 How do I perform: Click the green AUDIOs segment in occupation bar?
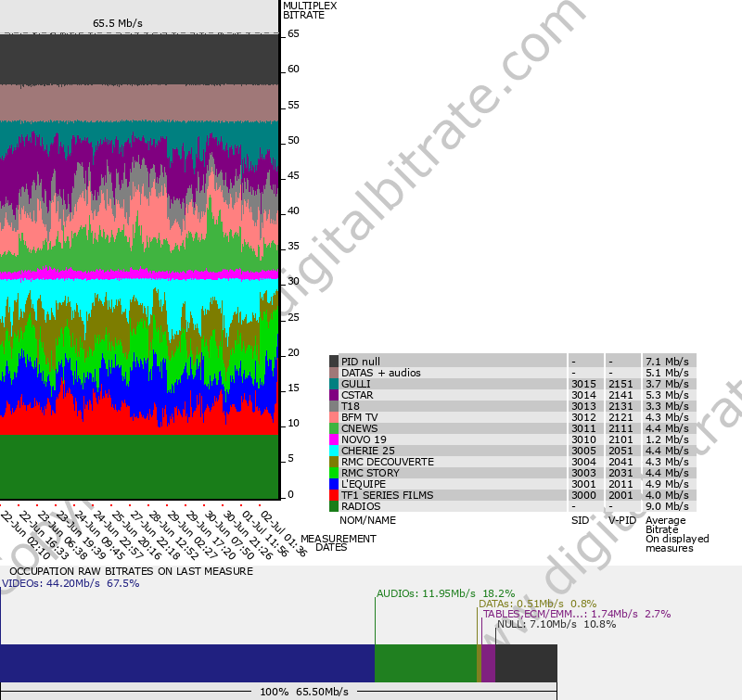click(x=426, y=663)
